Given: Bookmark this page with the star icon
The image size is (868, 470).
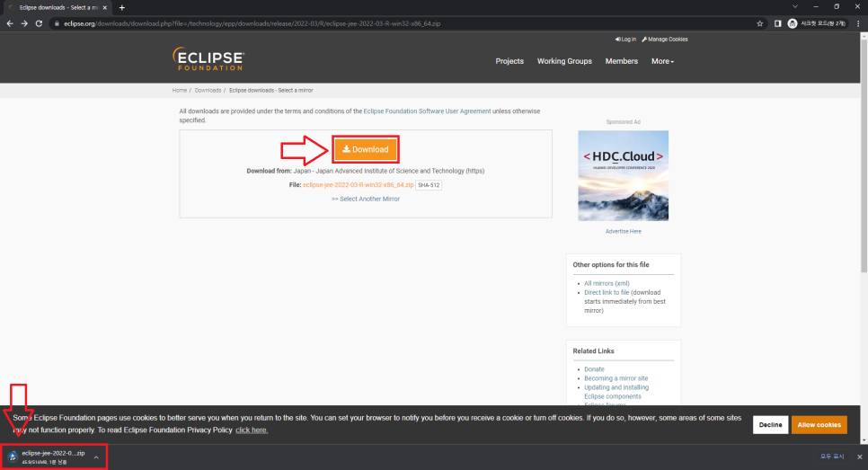Looking at the screenshot, I should (x=759, y=23).
